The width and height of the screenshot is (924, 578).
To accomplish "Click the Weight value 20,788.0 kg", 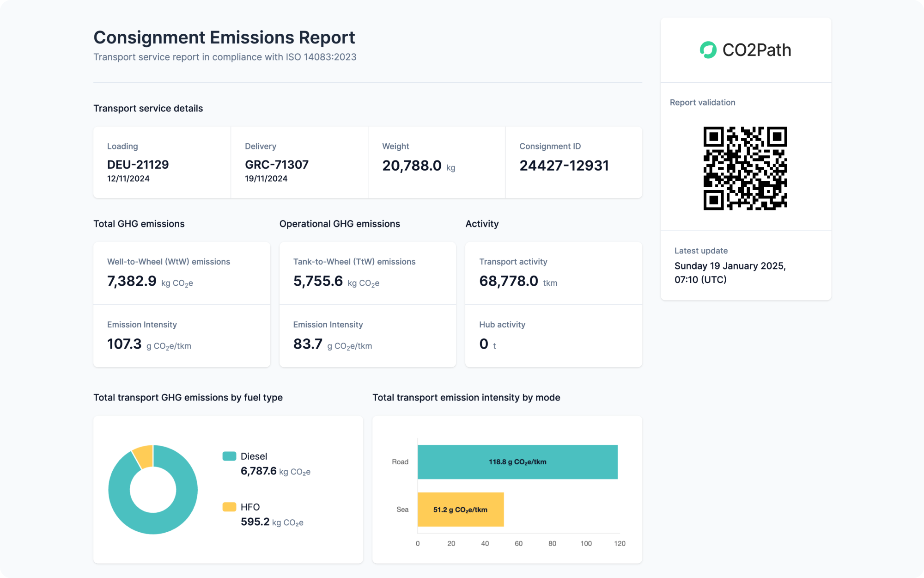I will point(412,166).
